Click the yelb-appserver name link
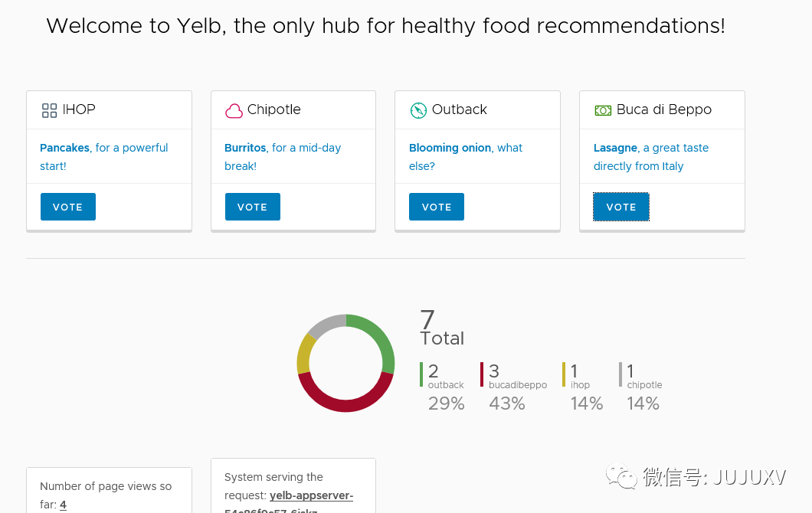812x513 pixels. [311, 495]
